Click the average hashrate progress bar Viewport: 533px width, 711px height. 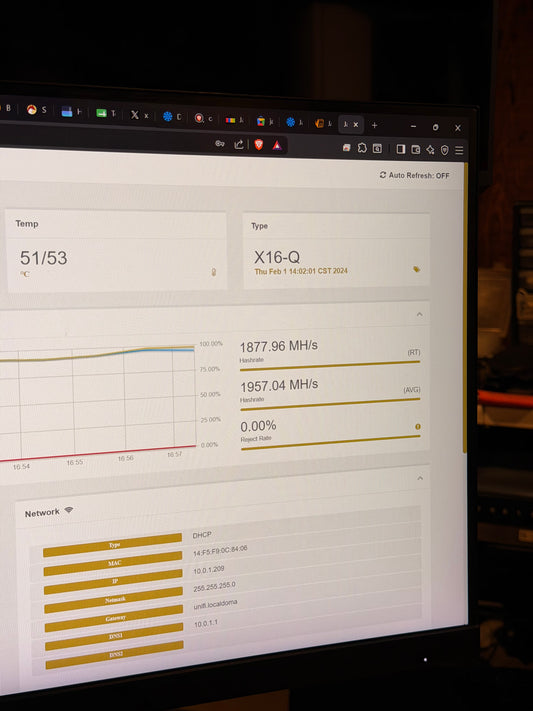[x=330, y=404]
